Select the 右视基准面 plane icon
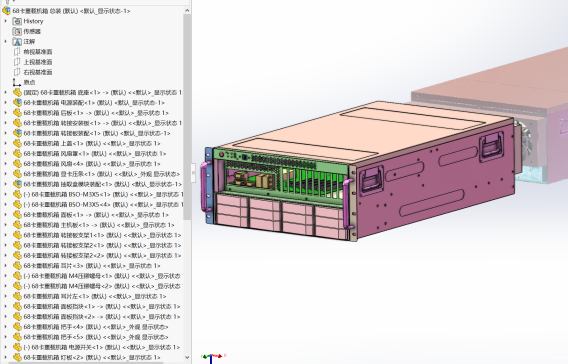Image resolution: width=568 pixels, height=364 pixels. pos(17,72)
